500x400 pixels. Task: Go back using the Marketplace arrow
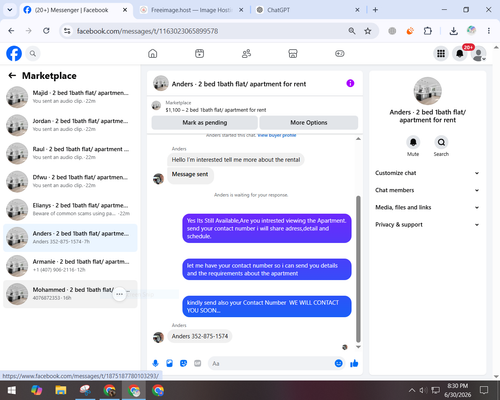tap(12, 76)
